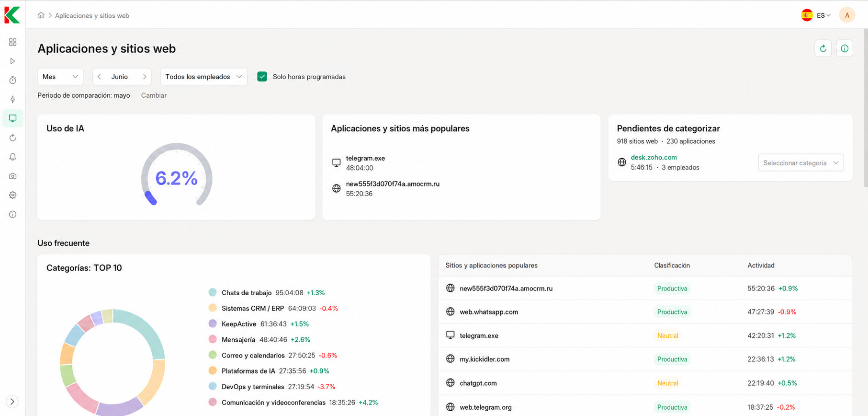Click Productiva badge for my.kickidler.com
Viewport: 868px width, 416px height.
672,359
